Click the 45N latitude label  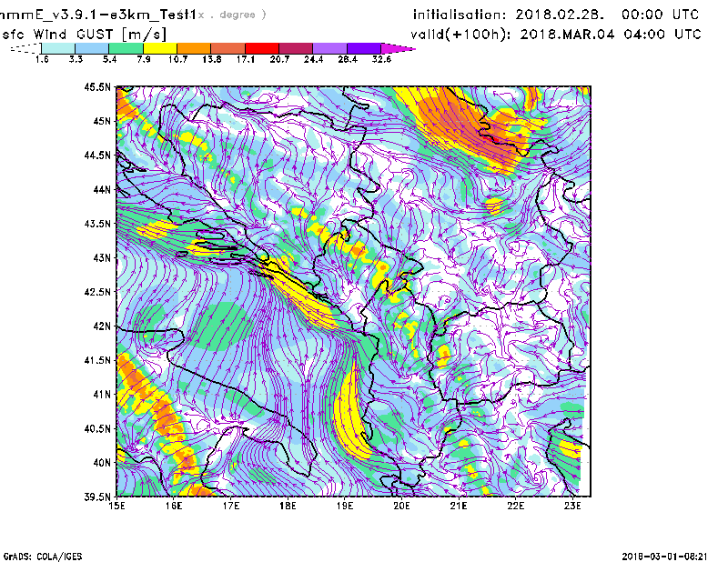click(x=102, y=121)
